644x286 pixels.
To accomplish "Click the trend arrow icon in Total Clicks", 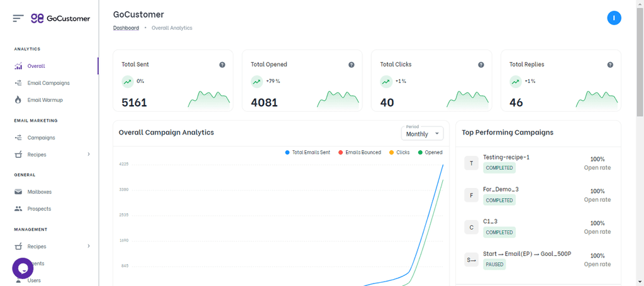I will click(386, 82).
